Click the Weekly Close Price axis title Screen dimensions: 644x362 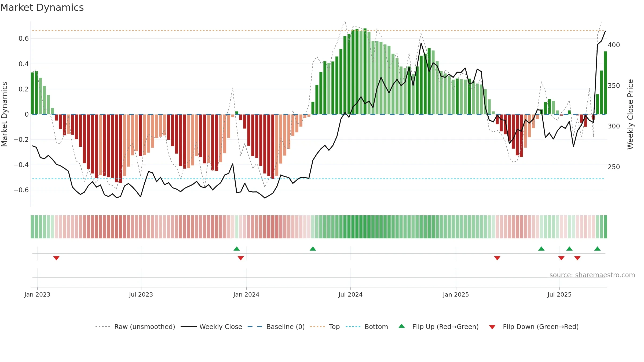point(630,114)
